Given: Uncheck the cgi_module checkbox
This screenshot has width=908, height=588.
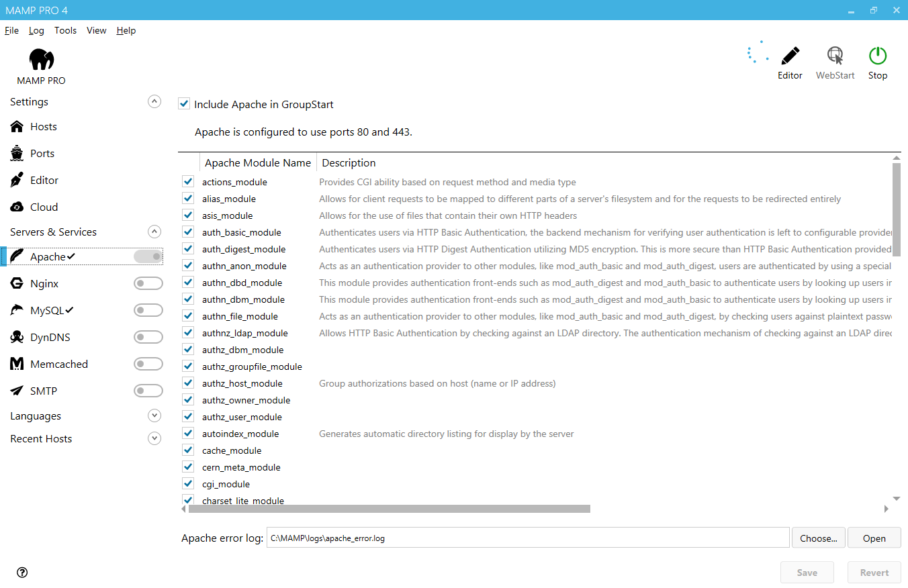Looking at the screenshot, I should coord(188,484).
